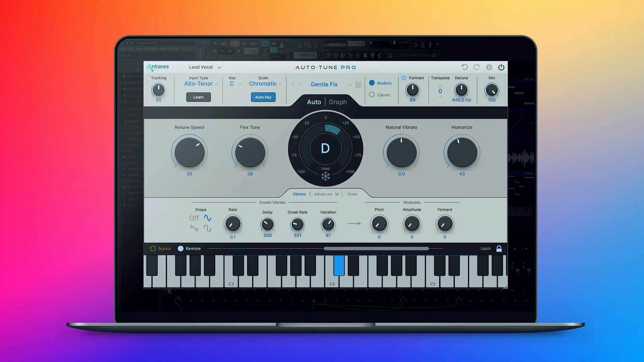Click the refresh/redo icon
This screenshot has width=644, height=362.
pyautogui.click(x=477, y=67)
